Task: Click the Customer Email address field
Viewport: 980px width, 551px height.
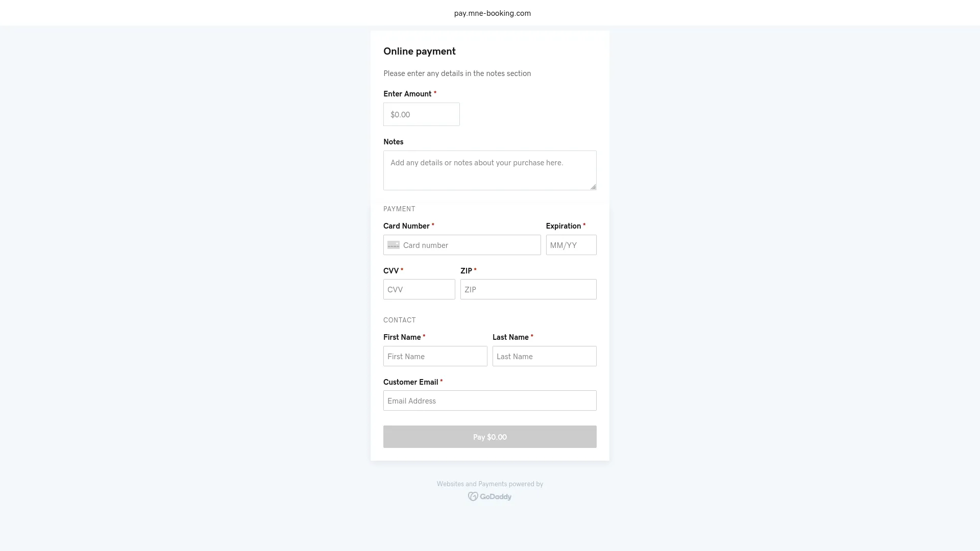Action: click(489, 401)
